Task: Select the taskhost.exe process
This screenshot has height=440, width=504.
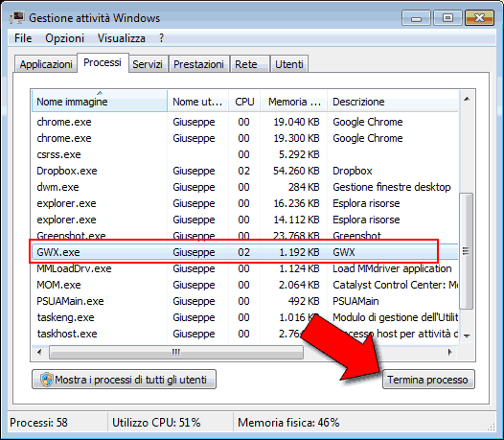Action: click(x=245, y=334)
